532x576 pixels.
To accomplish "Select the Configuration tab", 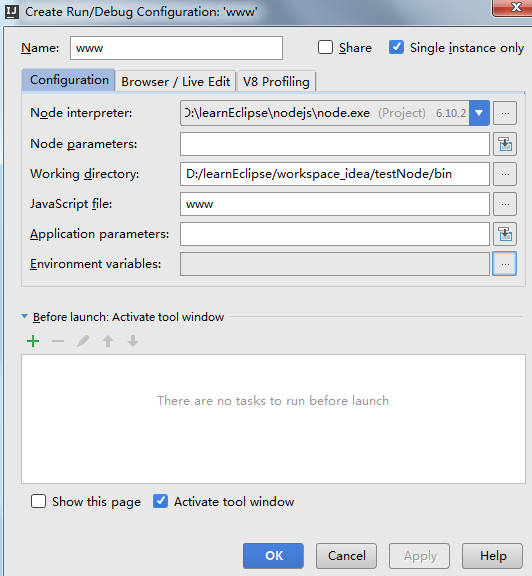I will tap(69, 80).
